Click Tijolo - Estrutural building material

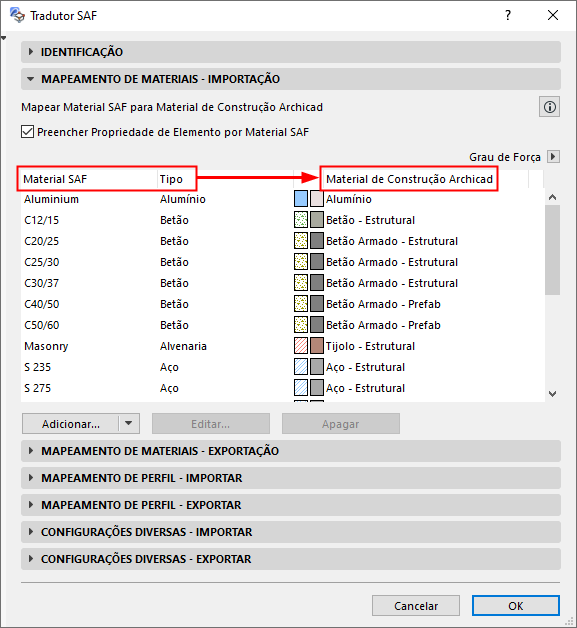tap(370, 346)
